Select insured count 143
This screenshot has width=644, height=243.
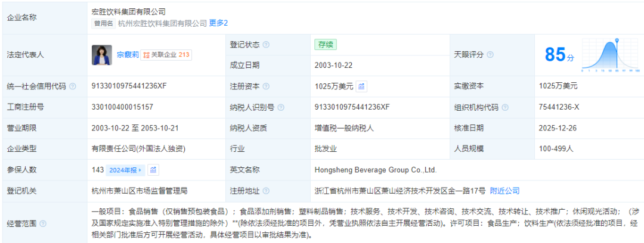[98, 170]
